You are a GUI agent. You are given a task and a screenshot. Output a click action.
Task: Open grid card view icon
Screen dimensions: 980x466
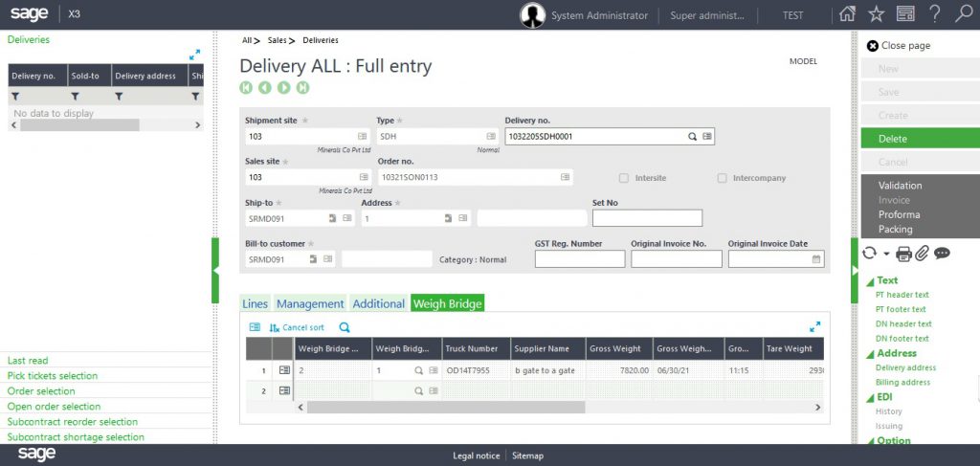tap(255, 327)
